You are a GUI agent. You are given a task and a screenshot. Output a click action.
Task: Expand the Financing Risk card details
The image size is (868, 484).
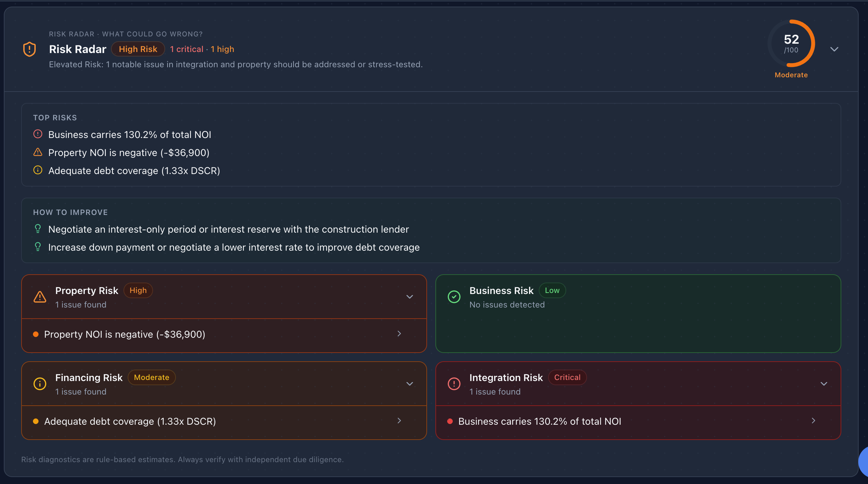410,383
